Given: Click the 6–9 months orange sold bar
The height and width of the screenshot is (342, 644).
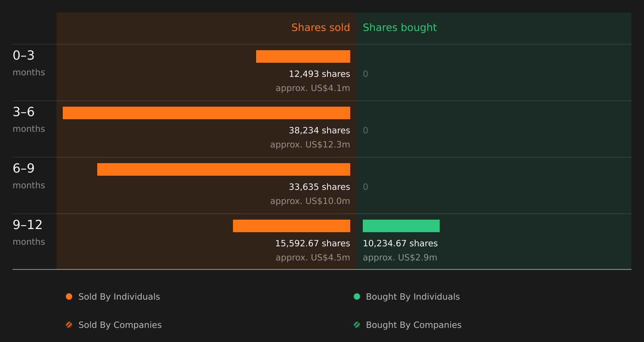Looking at the screenshot, I should tap(224, 169).
